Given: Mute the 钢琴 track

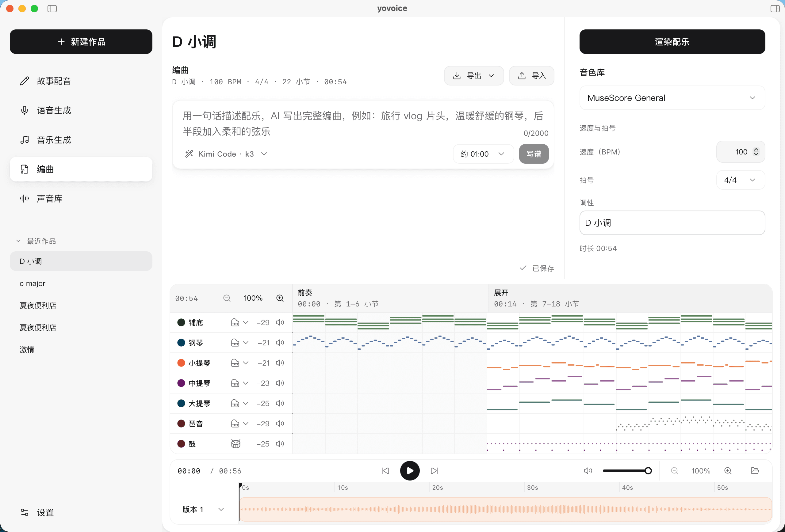Looking at the screenshot, I should click(x=280, y=343).
